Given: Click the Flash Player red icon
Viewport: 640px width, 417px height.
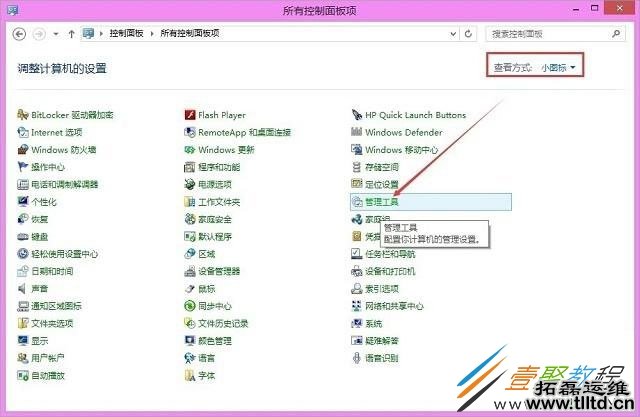Looking at the screenshot, I should pyautogui.click(x=190, y=115).
